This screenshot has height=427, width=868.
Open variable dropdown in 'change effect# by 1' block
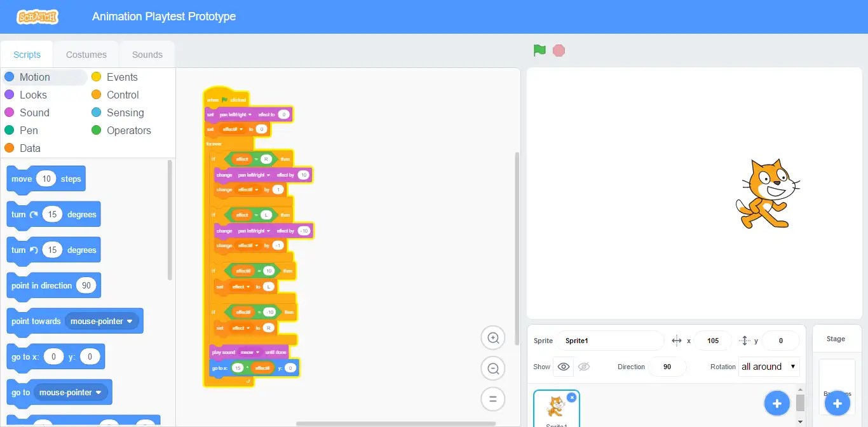(x=248, y=189)
